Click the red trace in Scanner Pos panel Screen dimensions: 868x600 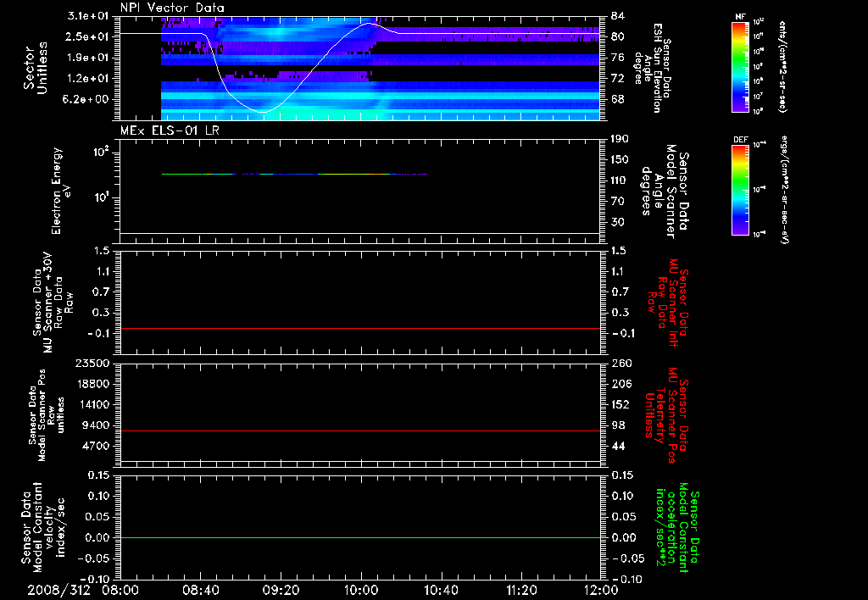[x=360, y=431]
